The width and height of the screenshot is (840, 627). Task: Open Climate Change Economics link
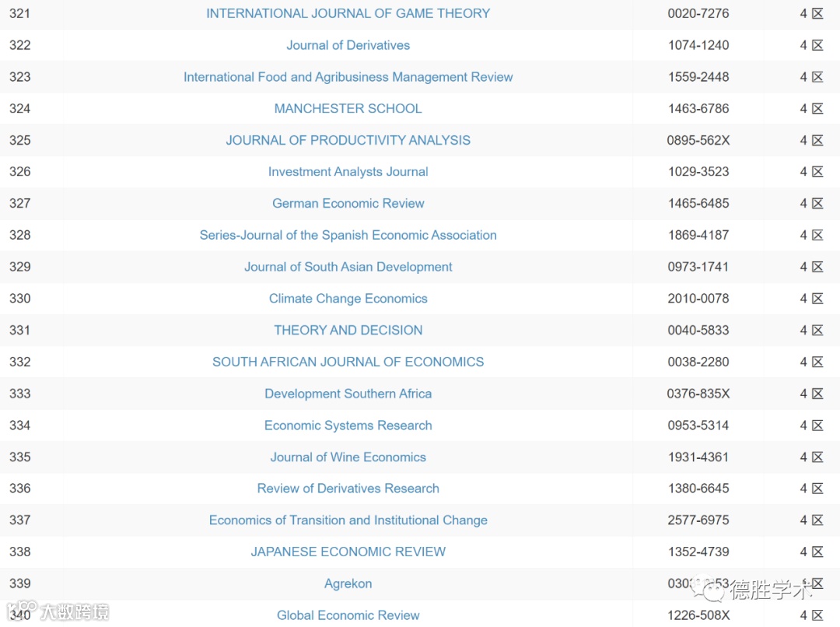click(x=348, y=298)
